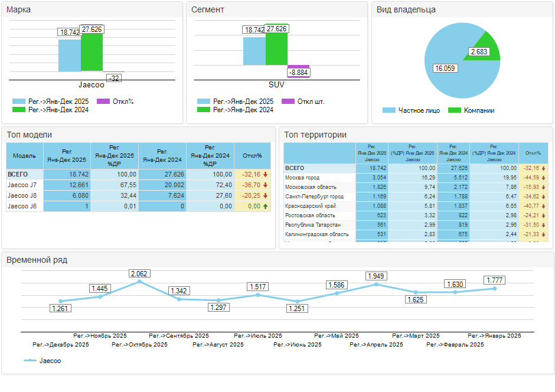Click the 2.062 peak data point

point(139,282)
